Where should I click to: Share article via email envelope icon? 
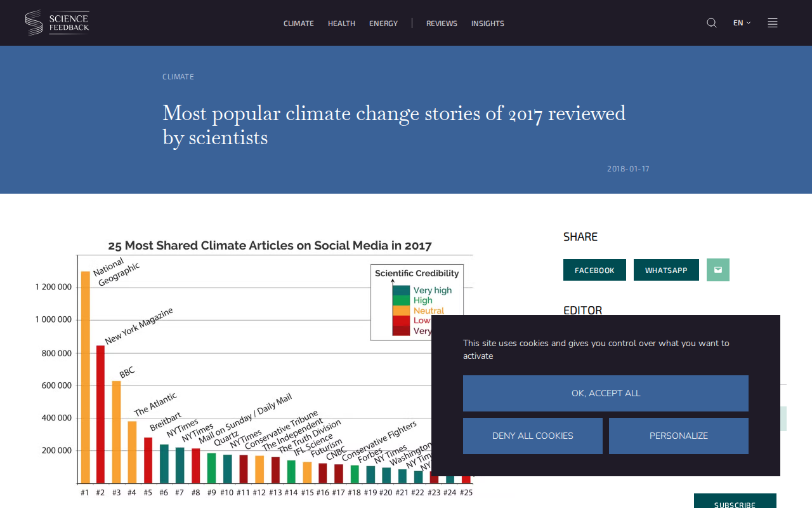[x=718, y=270]
